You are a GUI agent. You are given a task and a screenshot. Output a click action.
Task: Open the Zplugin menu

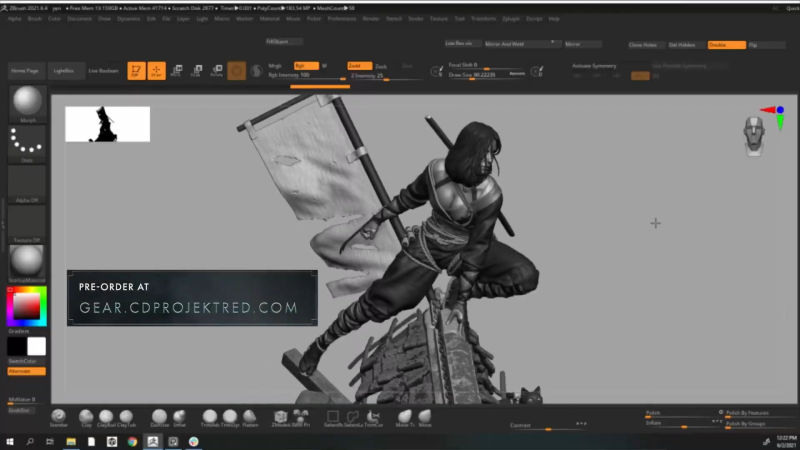pos(511,19)
